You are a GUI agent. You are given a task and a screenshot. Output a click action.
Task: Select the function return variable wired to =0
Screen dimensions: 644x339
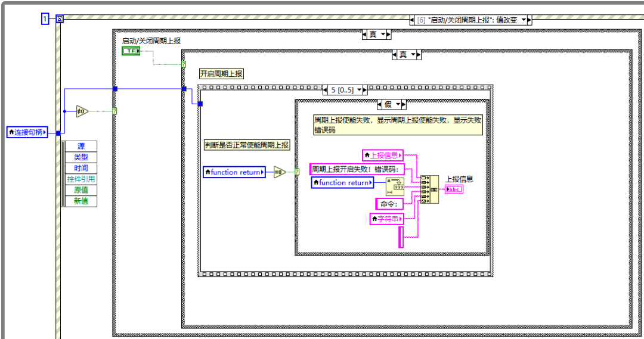click(x=234, y=172)
